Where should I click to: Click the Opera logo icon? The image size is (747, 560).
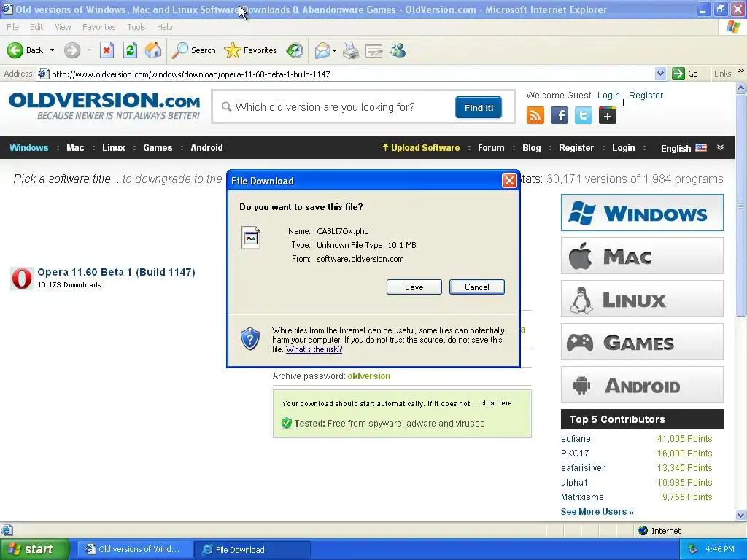click(x=21, y=278)
